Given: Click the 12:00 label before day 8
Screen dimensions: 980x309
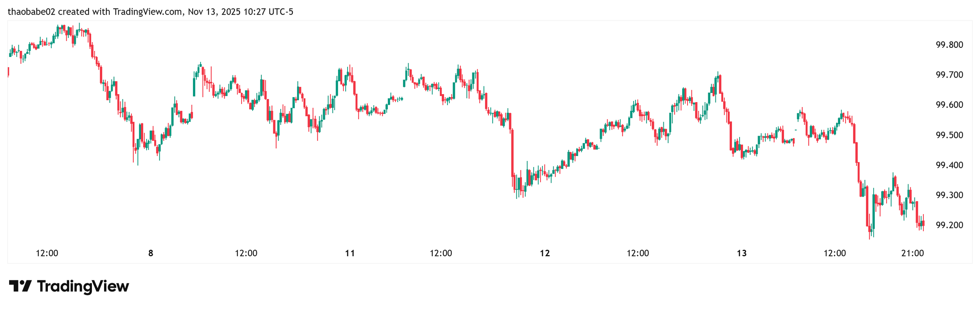Looking at the screenshot, I should coord(47,253).
